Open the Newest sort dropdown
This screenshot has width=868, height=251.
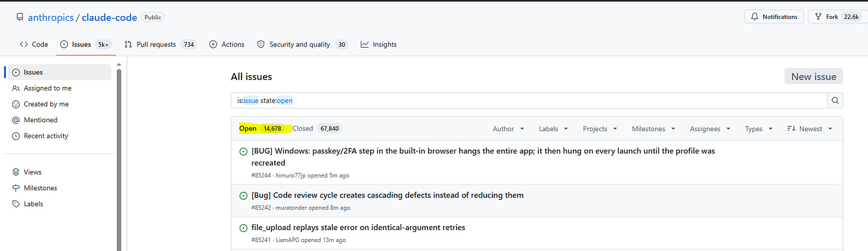point(808,129)
